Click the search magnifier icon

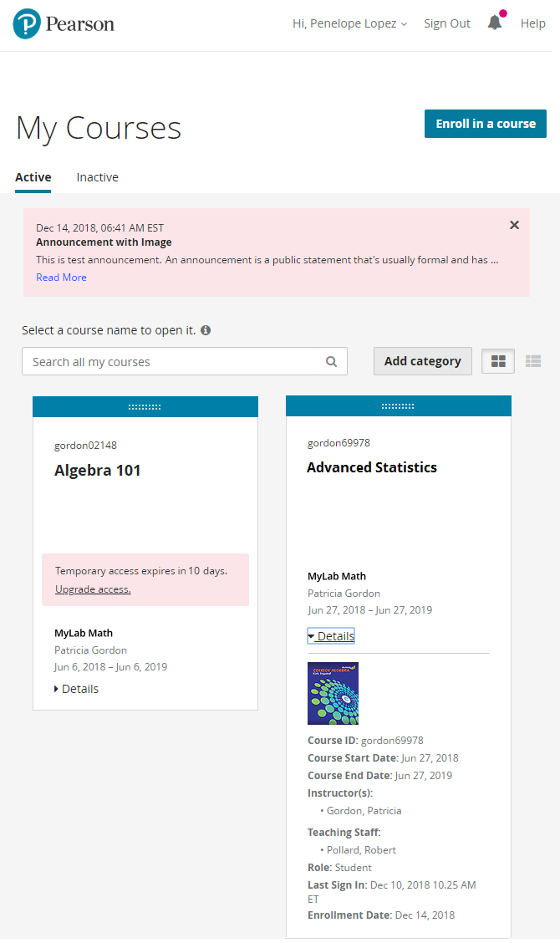[x=332, y=362]
